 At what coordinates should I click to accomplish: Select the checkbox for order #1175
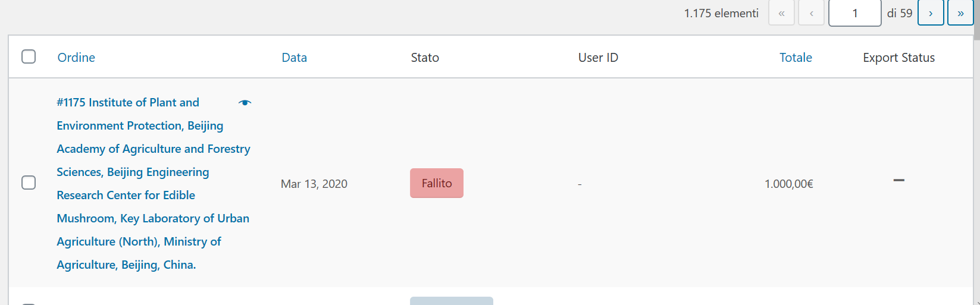[x=29, y=183]
